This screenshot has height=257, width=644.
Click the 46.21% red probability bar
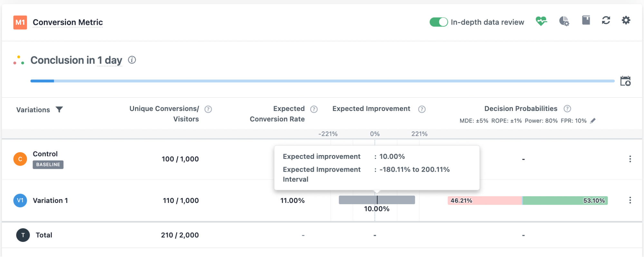pyautogui.click(x=485, y=201)
